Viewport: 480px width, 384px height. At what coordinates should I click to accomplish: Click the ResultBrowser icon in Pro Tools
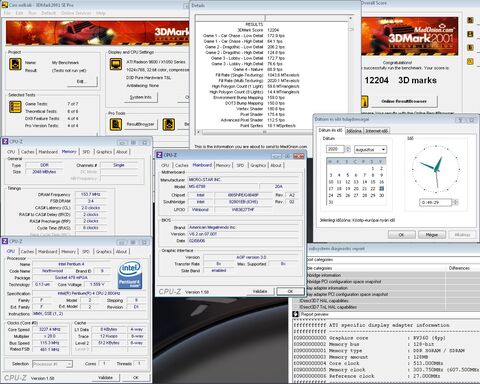click(116, 124)
